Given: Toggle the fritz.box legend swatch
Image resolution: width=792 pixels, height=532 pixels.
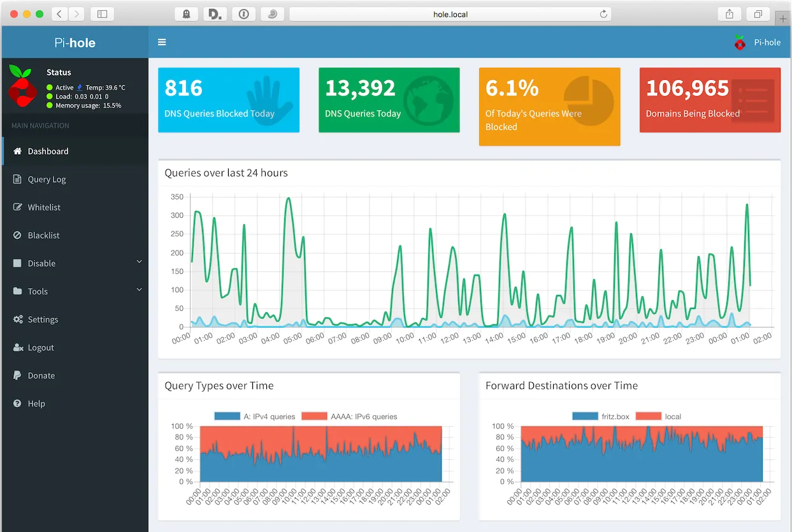Looking at the screenshot, I should pyautogui.click(x=585, y=416).
